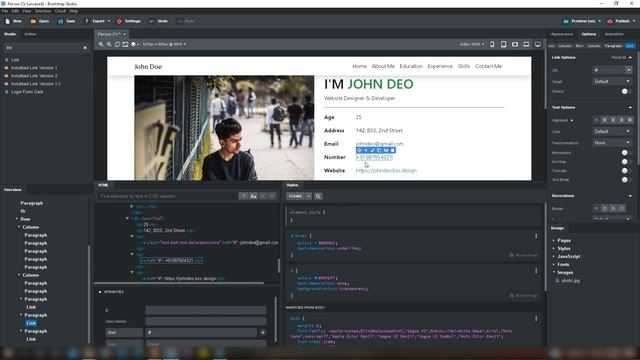Switch to the Online components tab
Image resolution: width=640 pixels, height=360 pixels.
click(30, 34)
